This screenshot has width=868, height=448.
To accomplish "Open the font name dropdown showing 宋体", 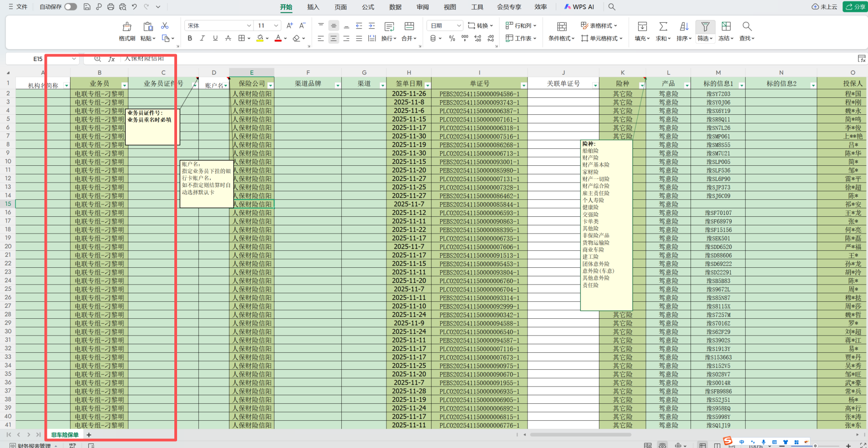I will [249, 25].
